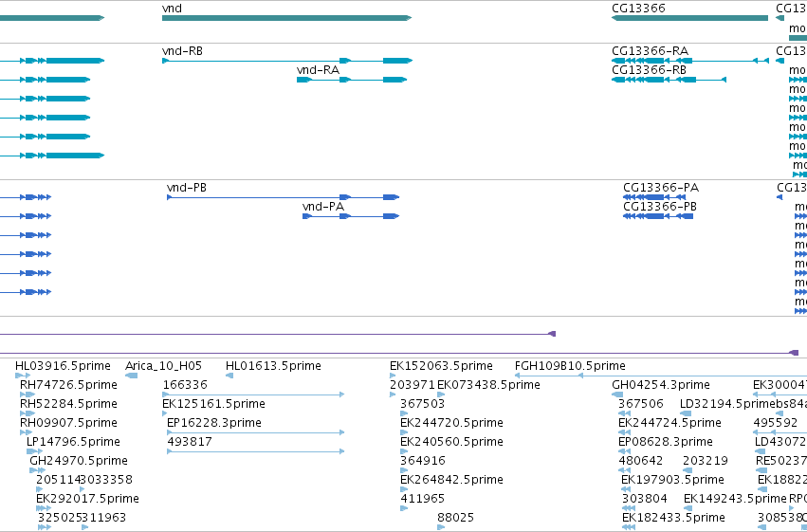Click the EK244724.5prime label
This screenshot has height=532, width=807.
click(x=669, y=423)
